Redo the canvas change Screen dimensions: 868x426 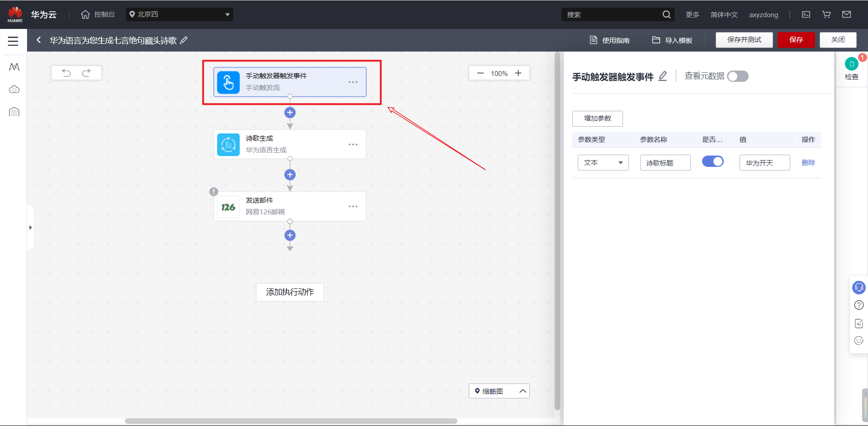(x=86, y=73)
